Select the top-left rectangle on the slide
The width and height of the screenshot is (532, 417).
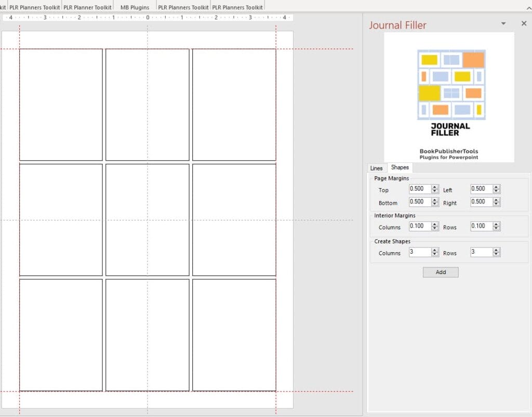coord(61,105)
